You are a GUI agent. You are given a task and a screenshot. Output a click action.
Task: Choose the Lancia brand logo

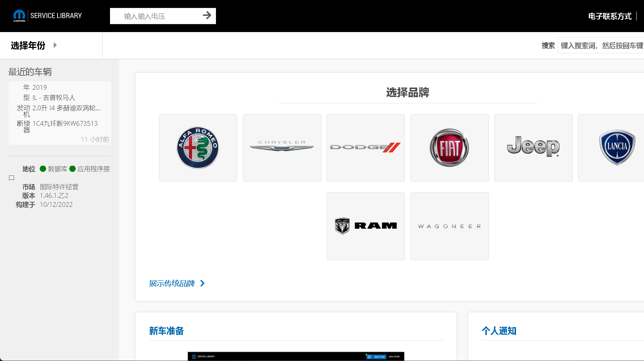coord(617,148)
